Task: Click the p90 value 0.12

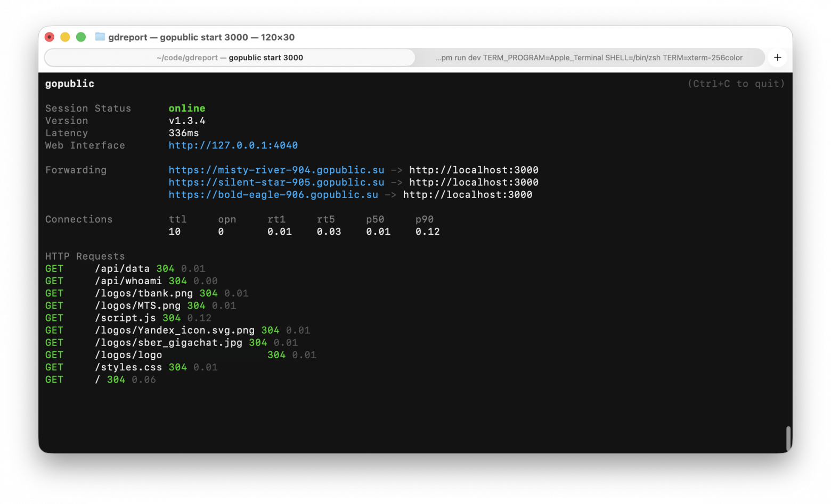Action: [428, 232]
